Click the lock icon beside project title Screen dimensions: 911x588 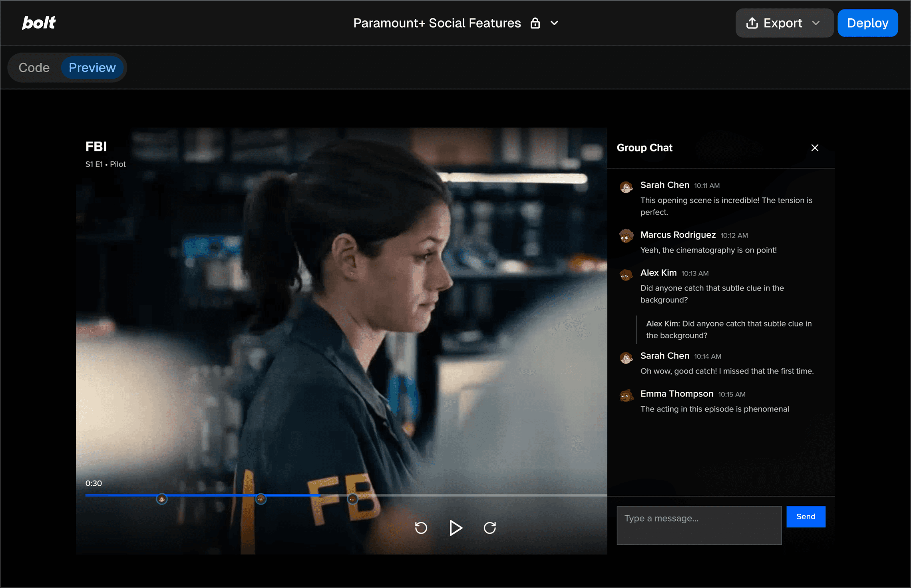click(x=535, y=23)
